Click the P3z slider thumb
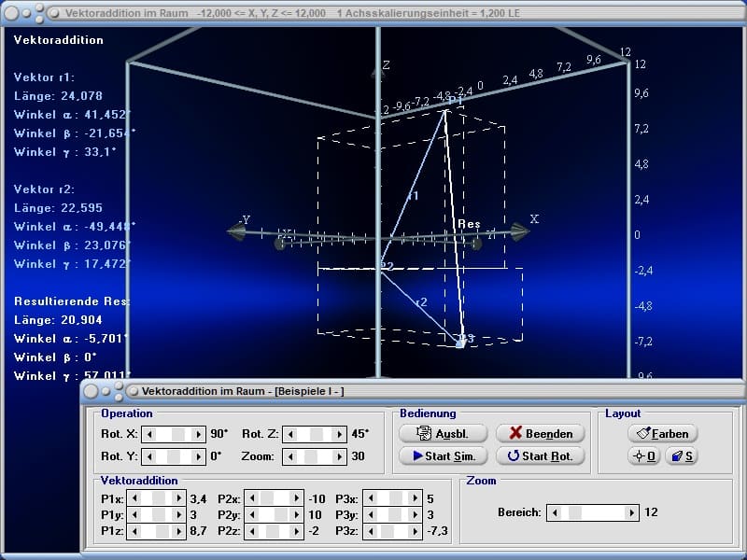 (x=388, y=531)
